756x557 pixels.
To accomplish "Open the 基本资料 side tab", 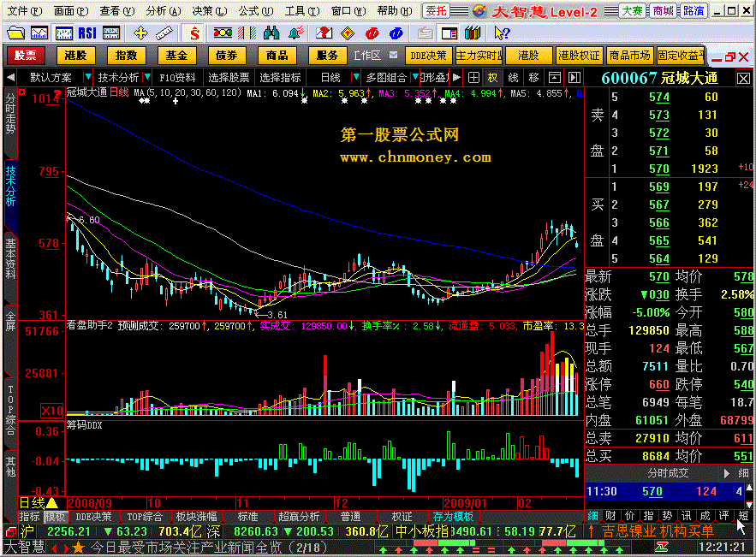I will [10, 259].
